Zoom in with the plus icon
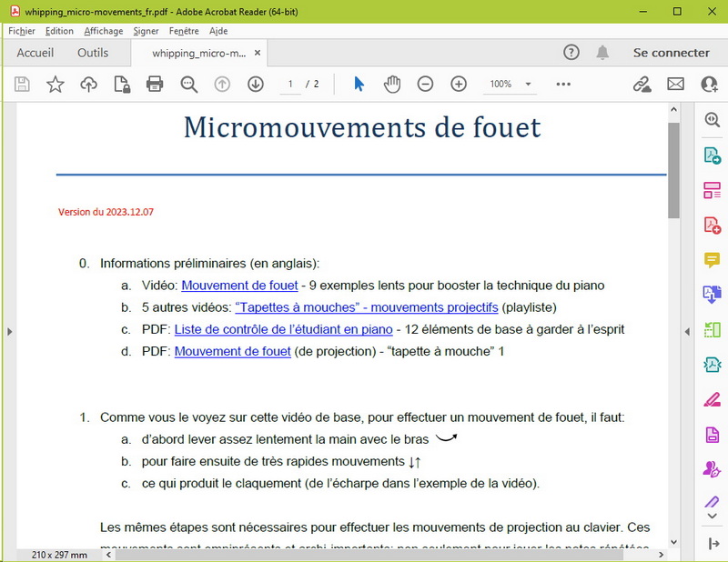 pyautogui.click(x=459, y=85)
